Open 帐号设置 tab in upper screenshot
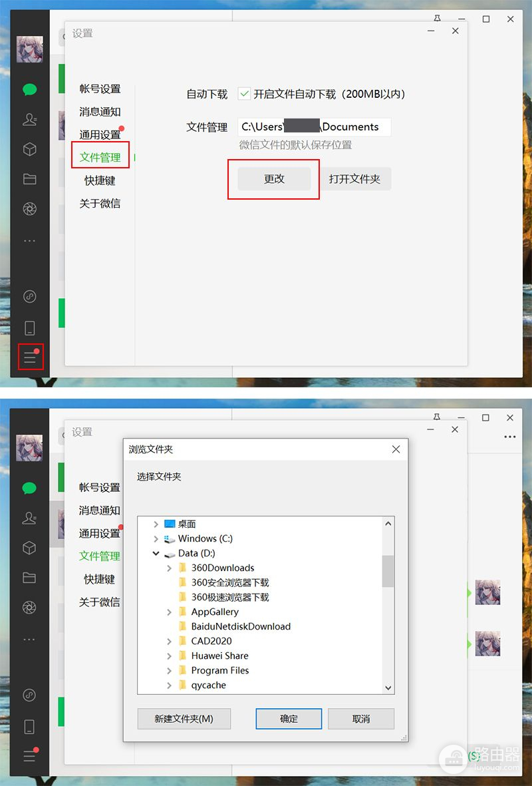Viewport: 532px width, 786px height. [100, 89]
